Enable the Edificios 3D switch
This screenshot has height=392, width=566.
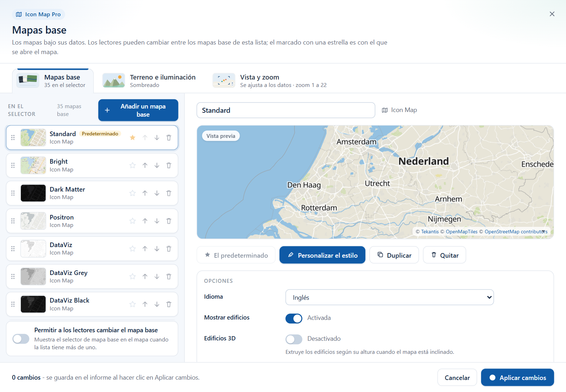pos(294,339)
